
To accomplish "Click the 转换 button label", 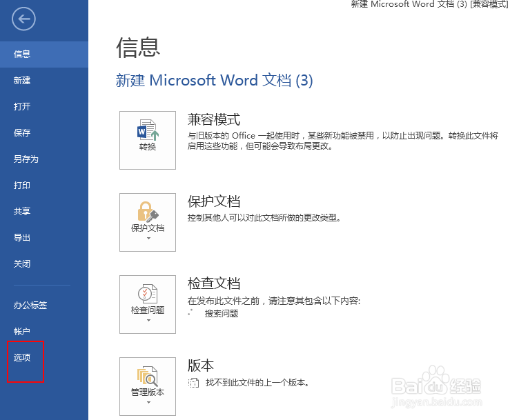I will click(x=148, y=147).
